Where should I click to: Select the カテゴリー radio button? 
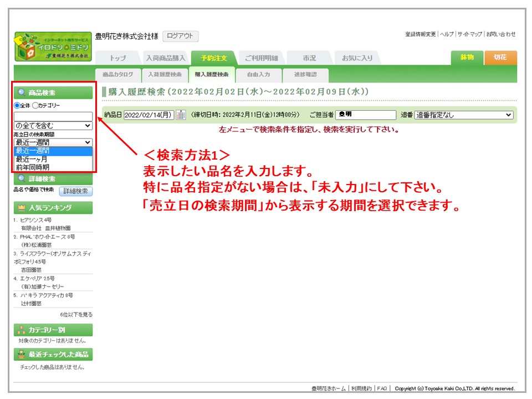(x=35, y=105)
